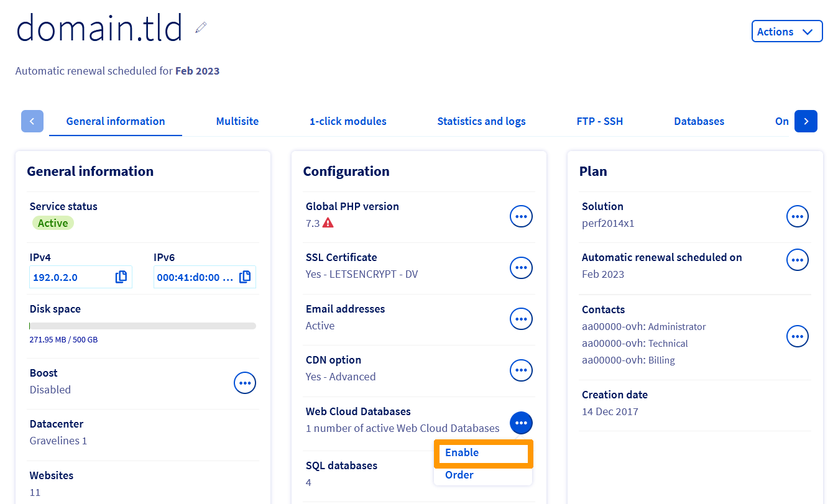Screen dimensions: 838x504
Task: Copy the IPv4 address 192.0.2.0
Action: coord(121,277)
